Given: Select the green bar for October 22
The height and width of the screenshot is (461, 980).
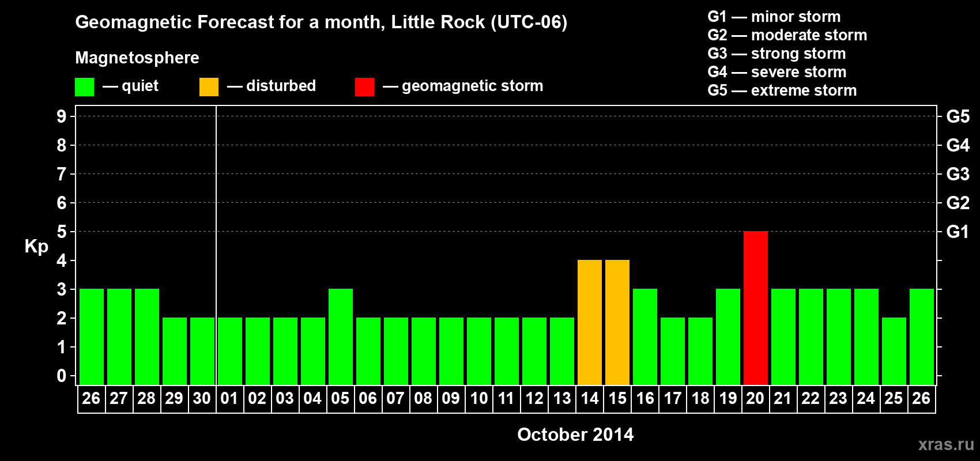Looking at the screenshot, I should [x=811, y=337].
